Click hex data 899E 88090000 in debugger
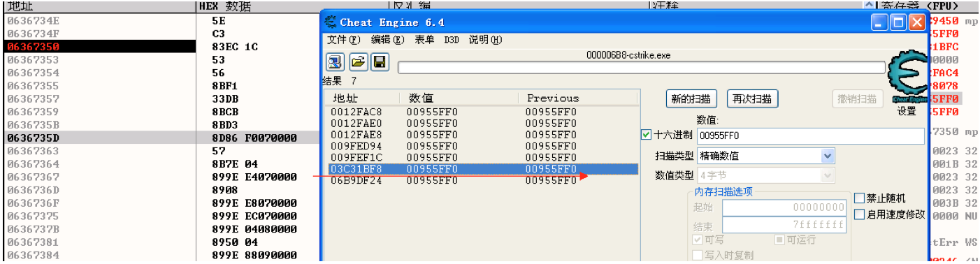 tap(254, 255)
